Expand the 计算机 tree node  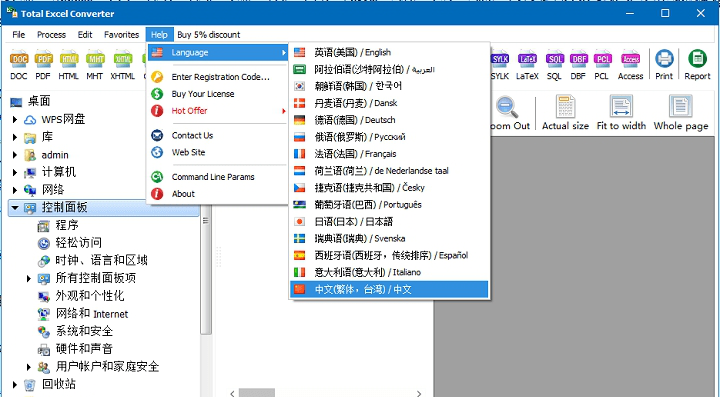(x=15, y=172)
